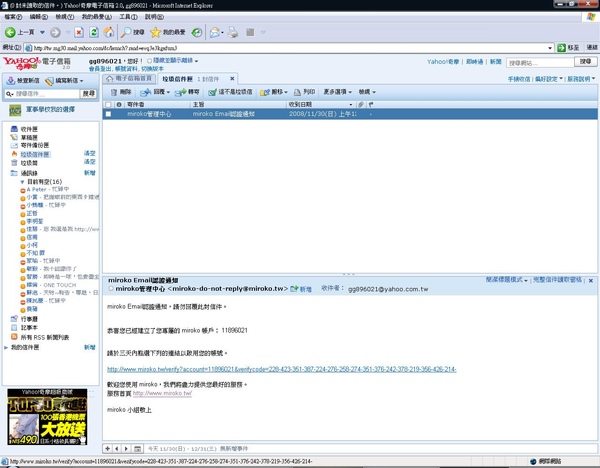Open the preferences (偏好設定) dropdown

pyautogui.click(x=548, y=79)
